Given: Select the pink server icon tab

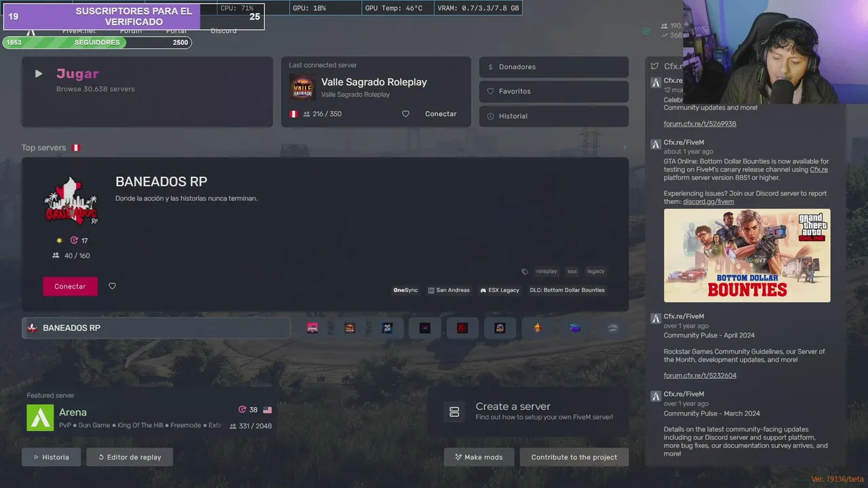Looking at the screenshot, I should point(312,328).
